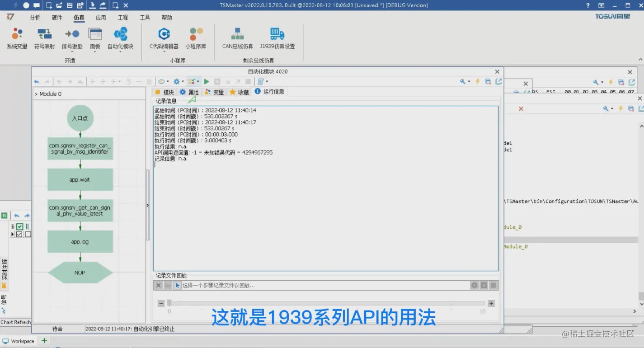
Task: Select the 入口点 entry point node
Action: tap(80, 118)
